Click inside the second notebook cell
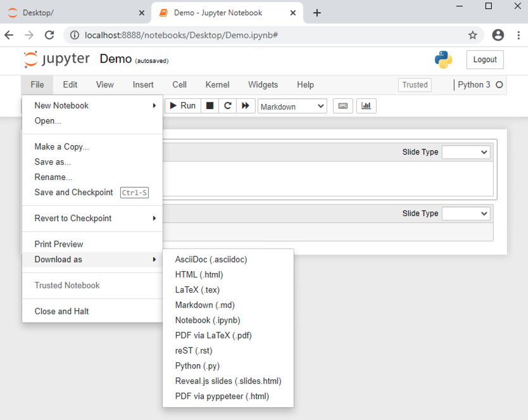Viewport: 528px width, 420px height. (x=328, y=232)
